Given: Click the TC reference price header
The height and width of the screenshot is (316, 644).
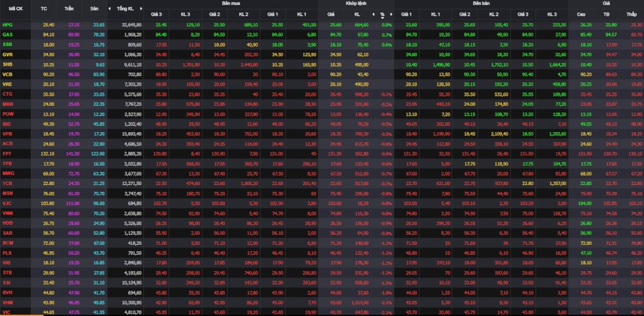Looking at the screenshot, I should (45, 8).
